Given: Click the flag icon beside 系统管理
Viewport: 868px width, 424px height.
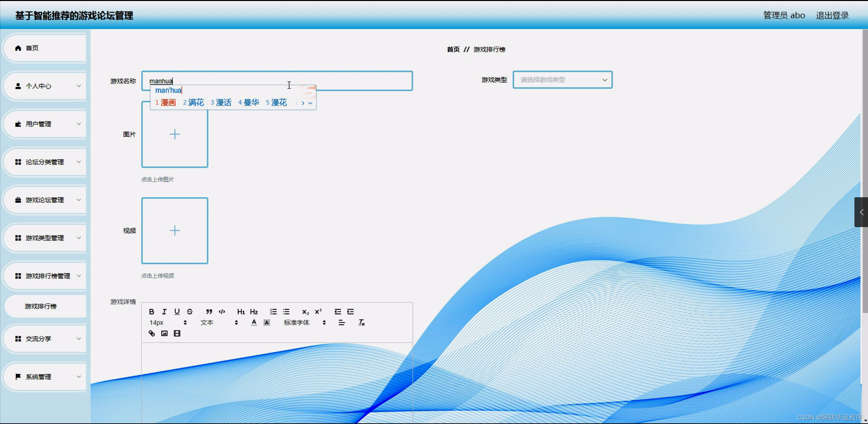Looking at the screenshot, I should pyautogui.click(x=18, y=377).
